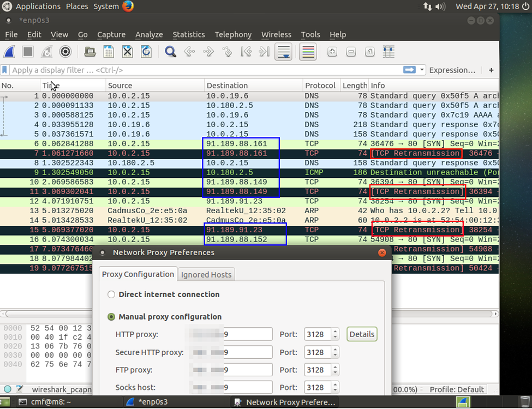Reload this capture file icon
The image size is (532, 409).
coord(146,52)
